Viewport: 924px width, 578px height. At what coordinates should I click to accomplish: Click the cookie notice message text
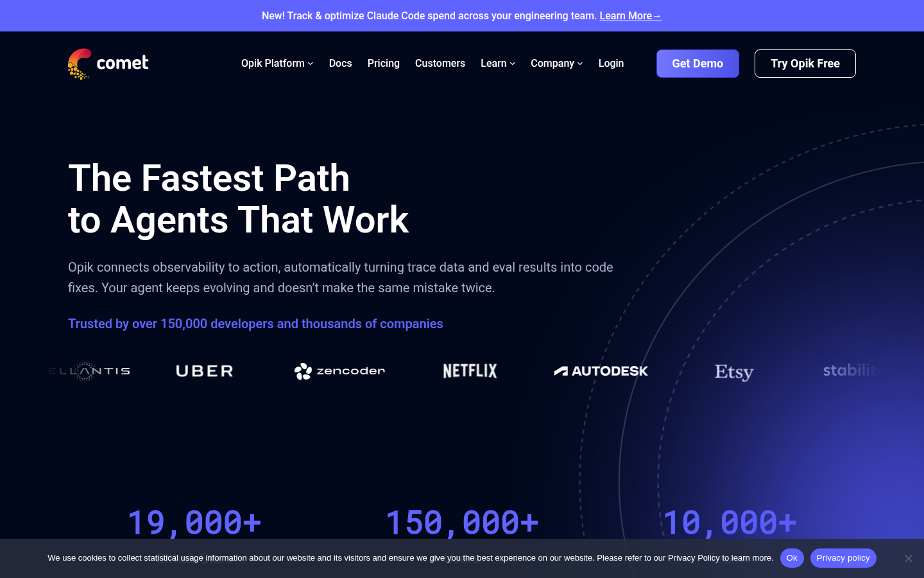point(411,558)
